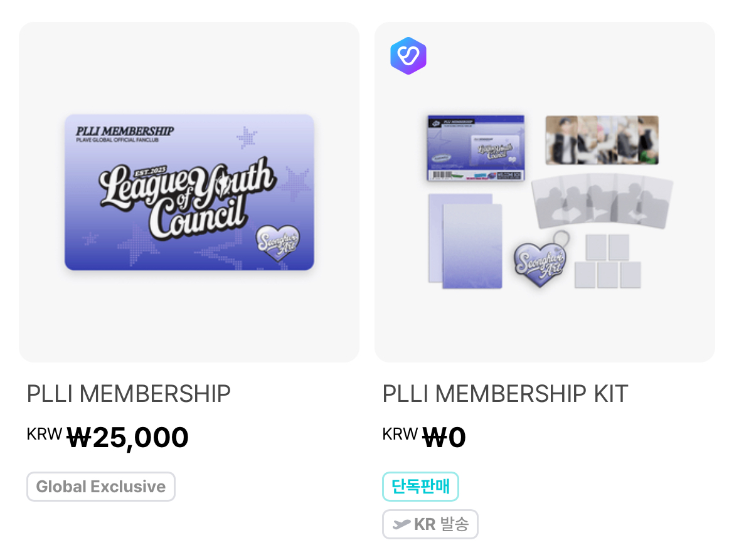The width and height of the screenshot is (734, 560).
Task: Click the group photo strip in the kit
Action: click(602, 139)
